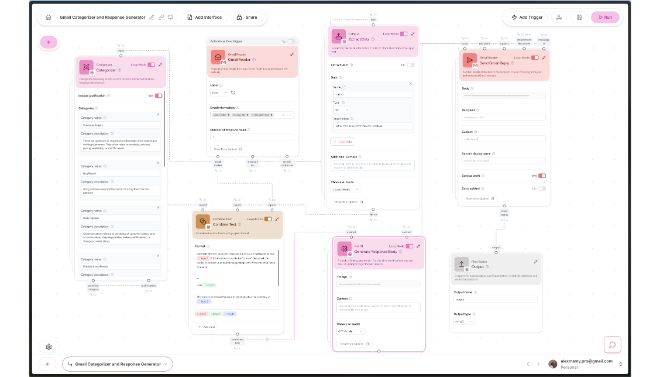Edit workflow title with the pencil icon
Image resolution: width=660 pixels, height=377 pixels.
pyautogui.click(x=152, y=17)
